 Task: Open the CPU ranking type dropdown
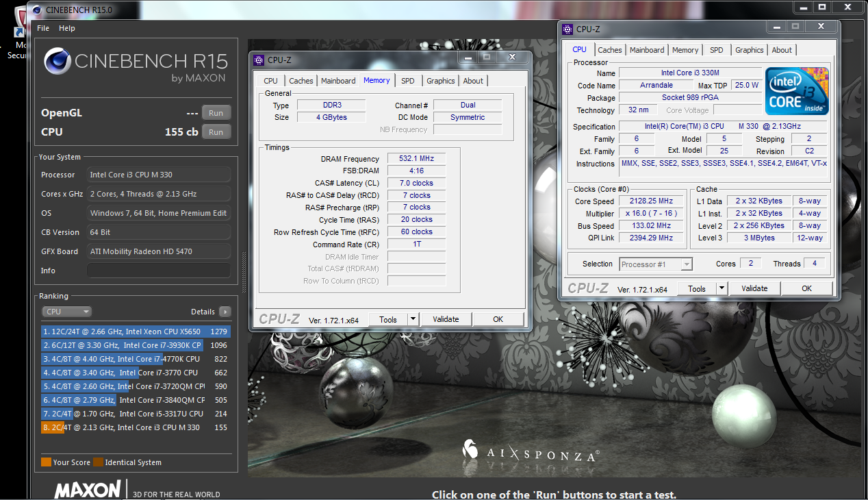coord(66,312)
